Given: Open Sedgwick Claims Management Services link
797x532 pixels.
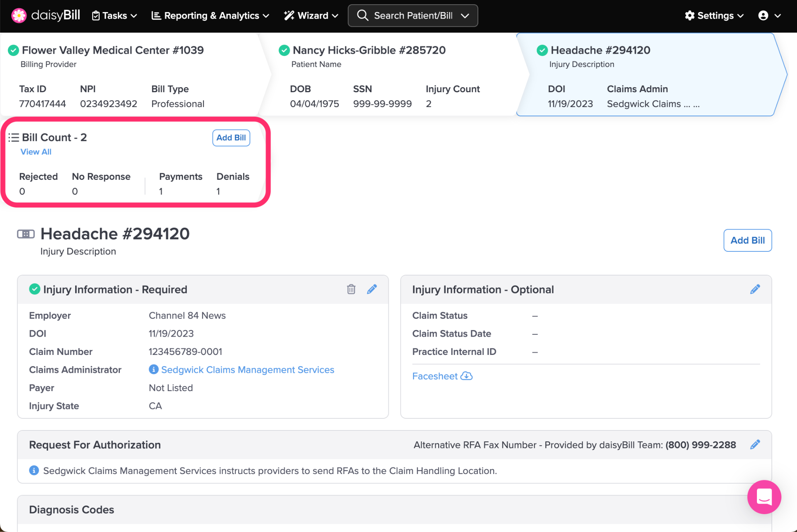Looking at the screenshot, I should click(248, 370).
